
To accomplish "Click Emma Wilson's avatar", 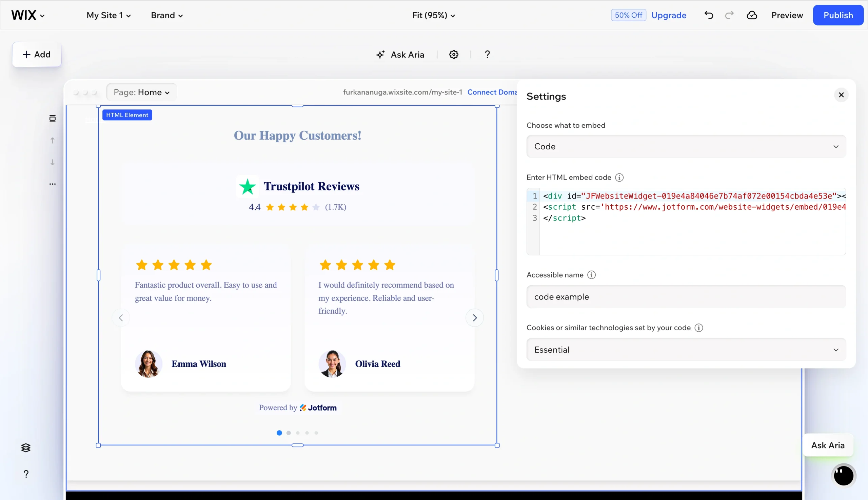I will [x=148, y=364].
